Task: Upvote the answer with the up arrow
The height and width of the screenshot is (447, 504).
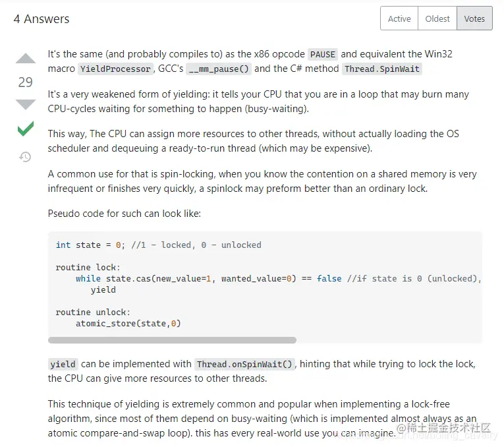Action: pos(26,59)
